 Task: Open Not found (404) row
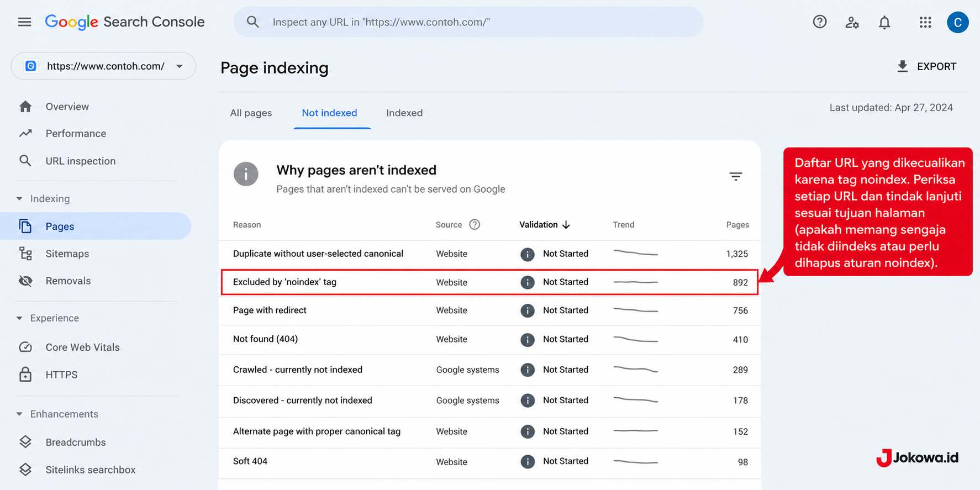coord(489,340)
